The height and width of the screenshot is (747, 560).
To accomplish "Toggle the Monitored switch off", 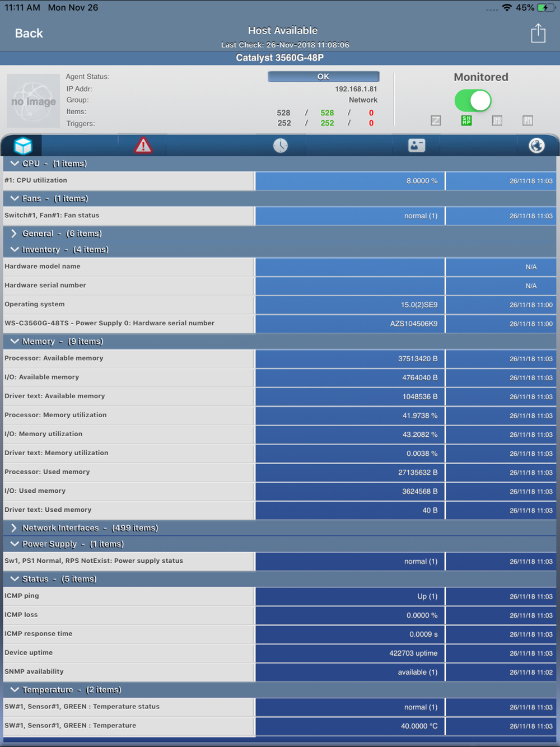I will 473,101.
